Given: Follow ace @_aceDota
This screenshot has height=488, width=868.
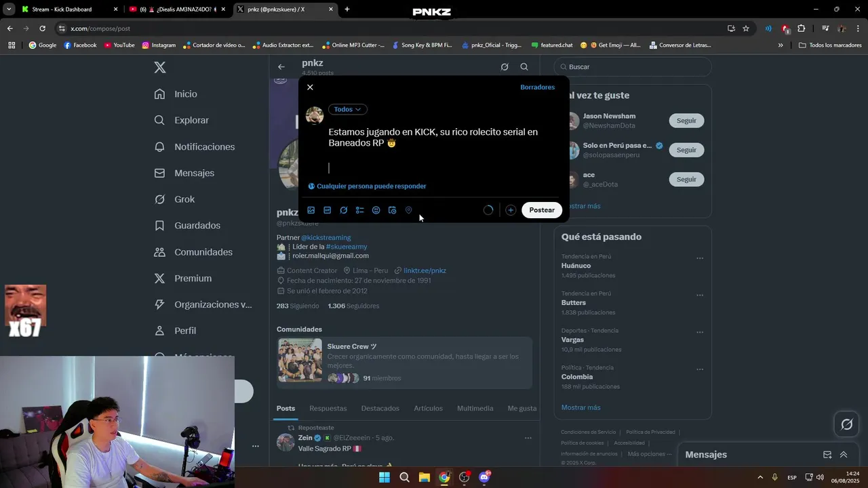Looking at the screenshot, I should pos(686,180).
